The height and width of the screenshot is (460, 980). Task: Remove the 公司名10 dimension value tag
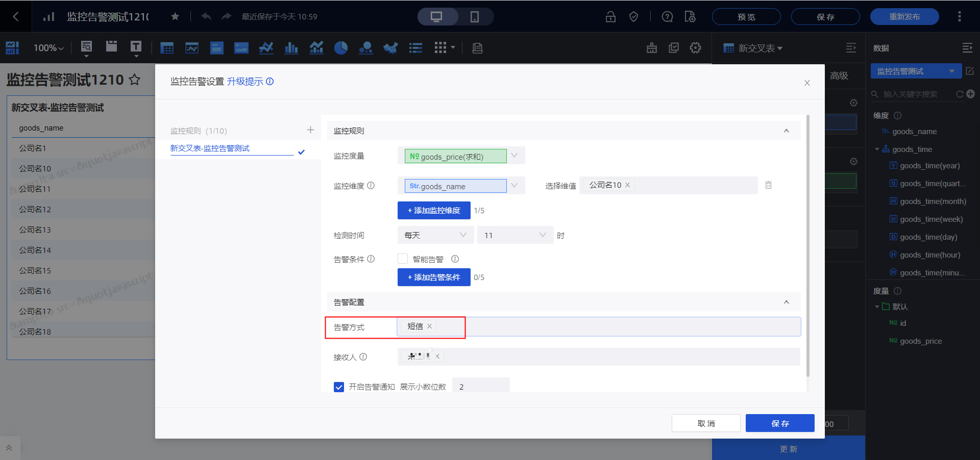coord(627,185)
